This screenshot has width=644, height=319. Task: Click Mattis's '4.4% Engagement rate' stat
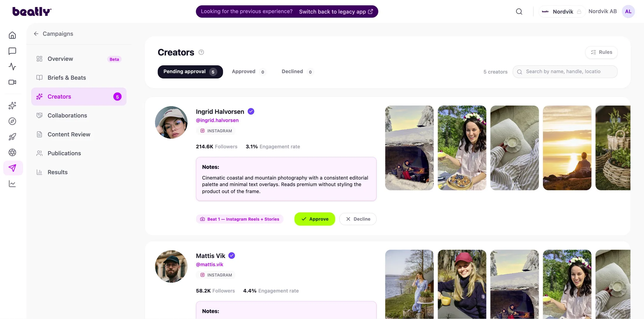tap(271, 291)
